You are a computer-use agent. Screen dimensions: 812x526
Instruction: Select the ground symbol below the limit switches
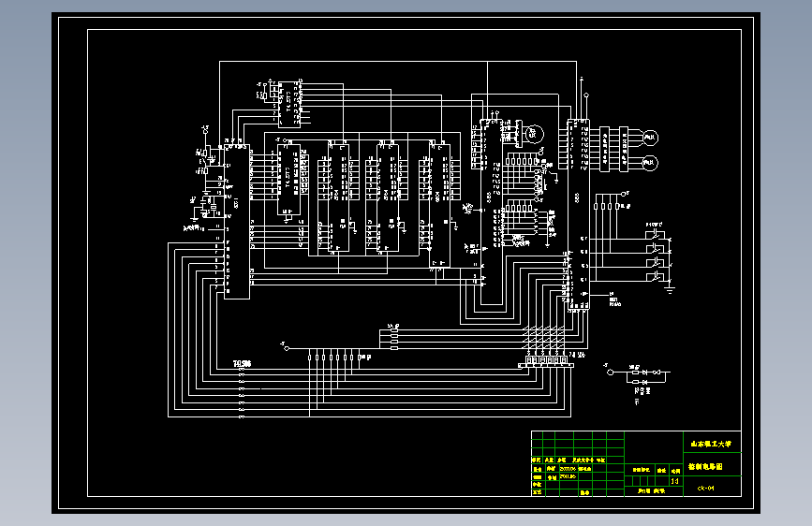[x=670, y=290]
